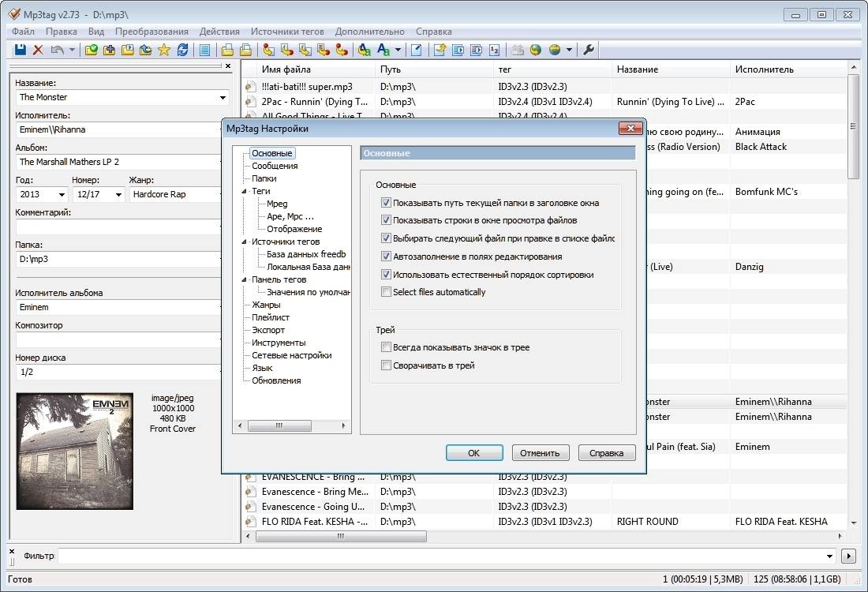Collapse the Источники тегов tree node
Screen dimensions: 868x592
point(244,242)
